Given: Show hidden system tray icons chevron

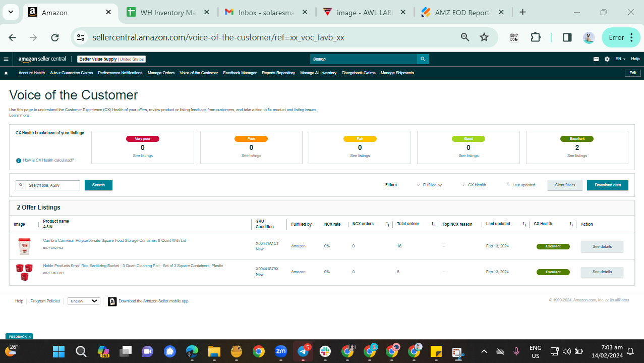Looking at the screenshot, I should pyautogui.click(x=484, y=351).
